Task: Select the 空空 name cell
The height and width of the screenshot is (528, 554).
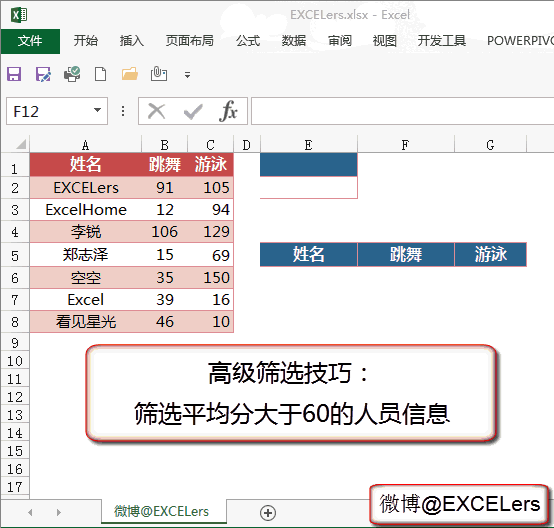Action: pos(86,277)
